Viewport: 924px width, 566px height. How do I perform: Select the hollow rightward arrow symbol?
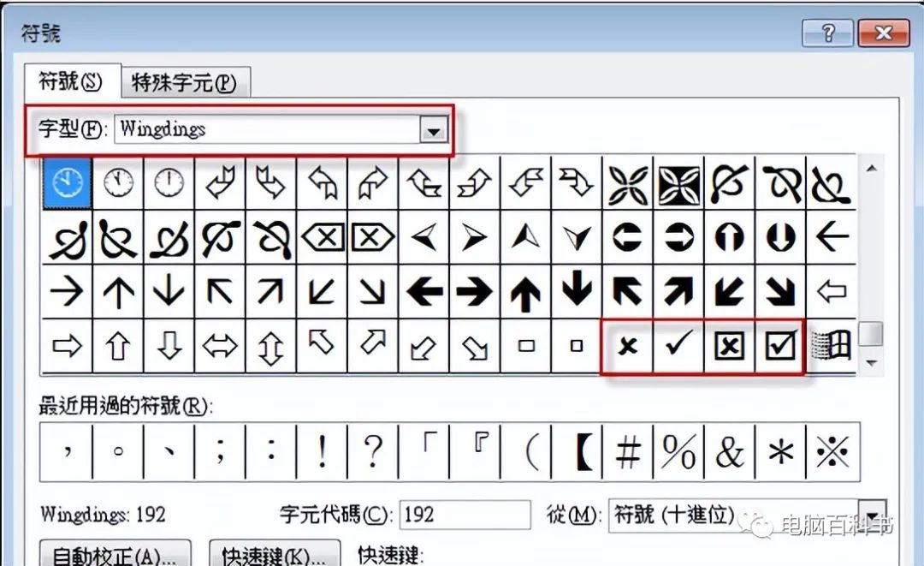(x=67, y=345)
